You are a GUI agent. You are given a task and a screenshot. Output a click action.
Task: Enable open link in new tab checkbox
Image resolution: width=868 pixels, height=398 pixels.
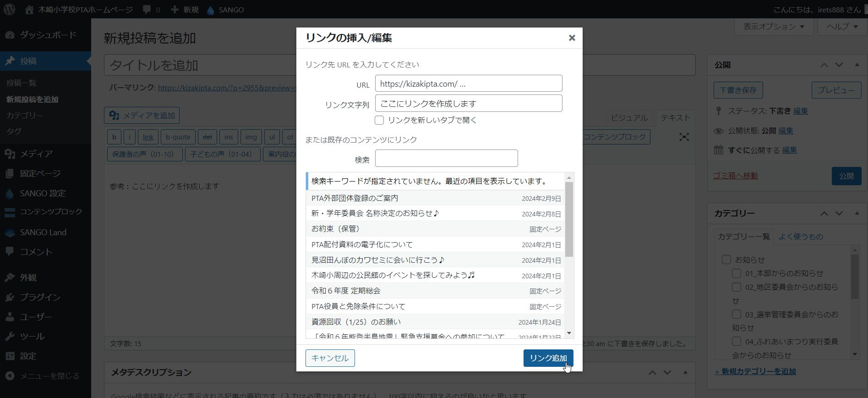[379, 120]
